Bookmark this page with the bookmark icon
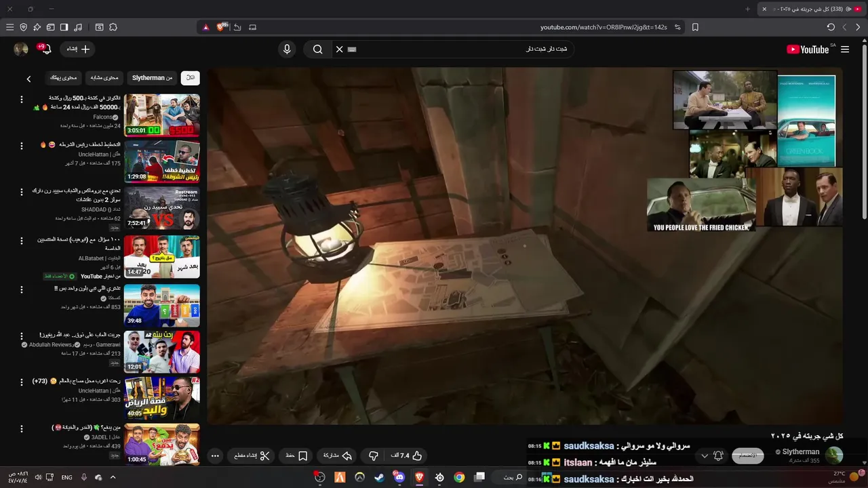 (x=695, y=27)
